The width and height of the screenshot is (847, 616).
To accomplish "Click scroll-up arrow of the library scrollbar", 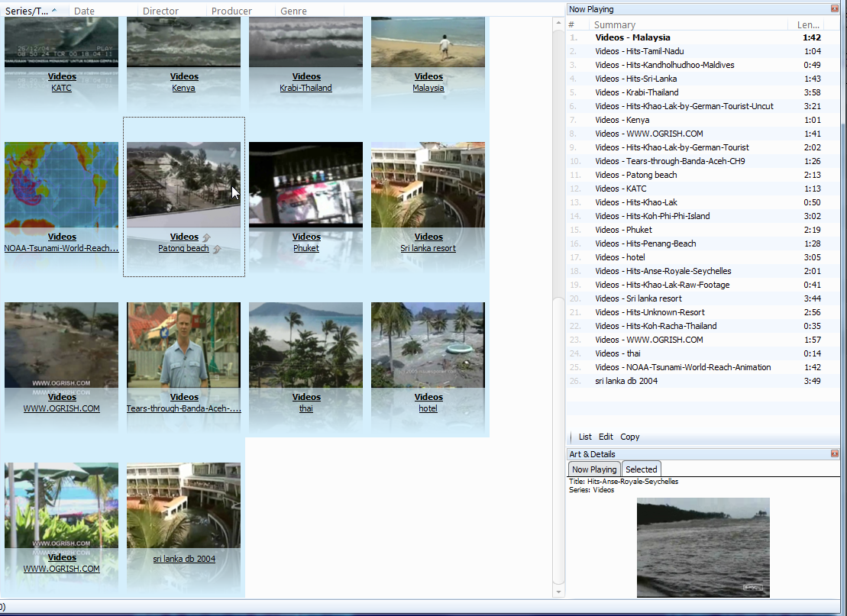I will [x=558, y=24].
